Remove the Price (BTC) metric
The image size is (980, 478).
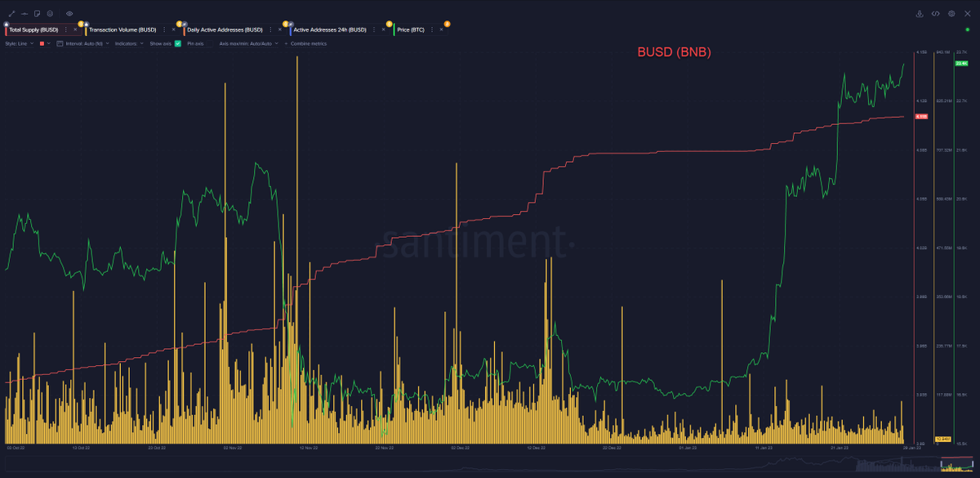click(x=441, y=29)
